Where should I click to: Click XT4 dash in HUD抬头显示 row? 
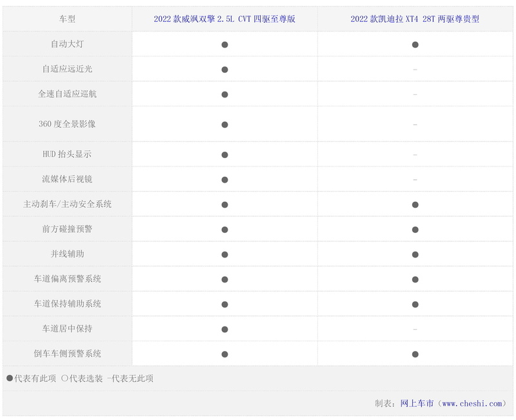[x=415, y=154]
